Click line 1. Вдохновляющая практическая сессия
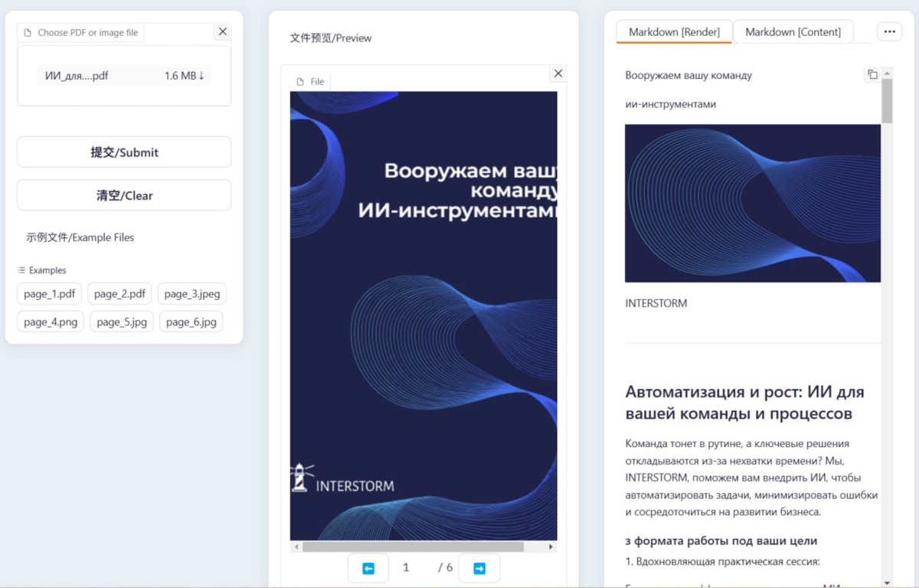Viewport: 919px width, 588px height. (x=723, y=561)
